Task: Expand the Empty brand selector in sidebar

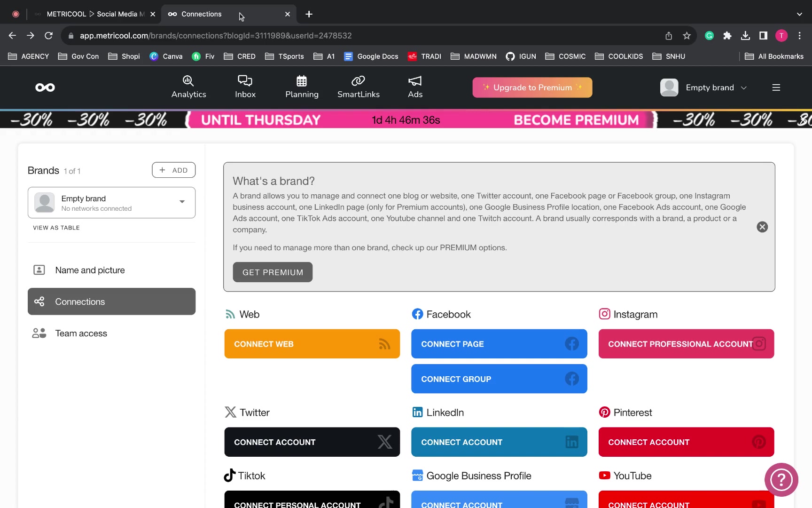Action: pos(111,203)
